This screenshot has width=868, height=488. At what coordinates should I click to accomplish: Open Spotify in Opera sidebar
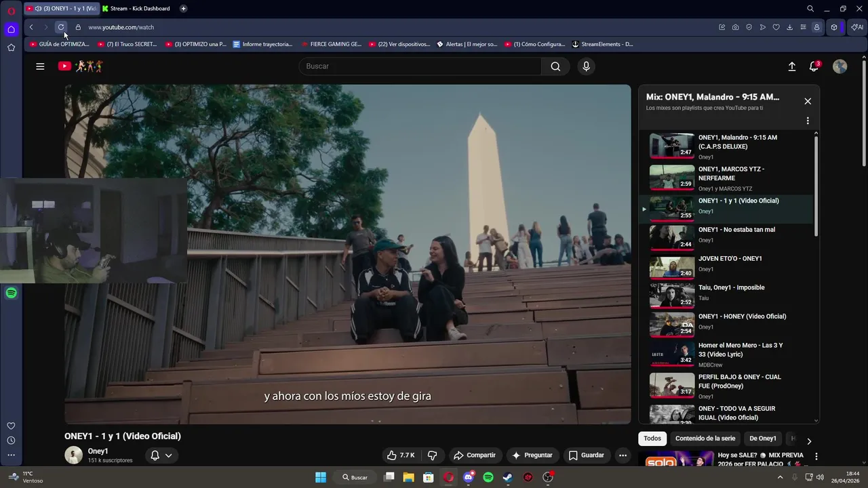click(x=11, y=293)
